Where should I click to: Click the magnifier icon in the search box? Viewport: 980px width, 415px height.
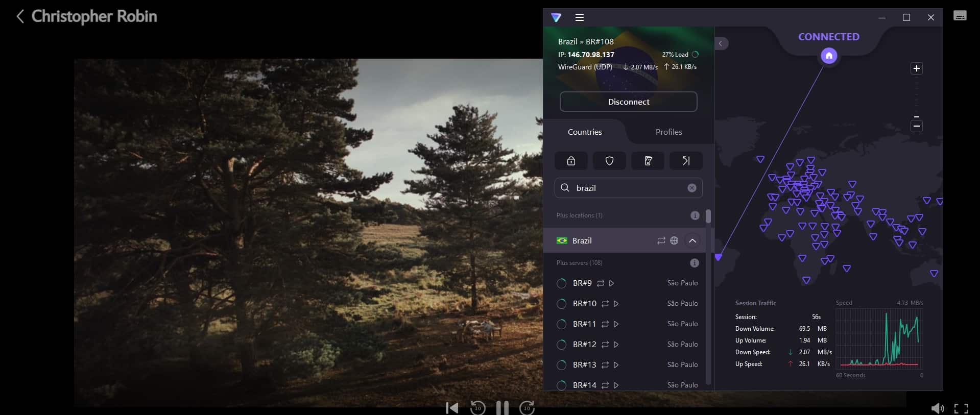click(x=565, y=188)
